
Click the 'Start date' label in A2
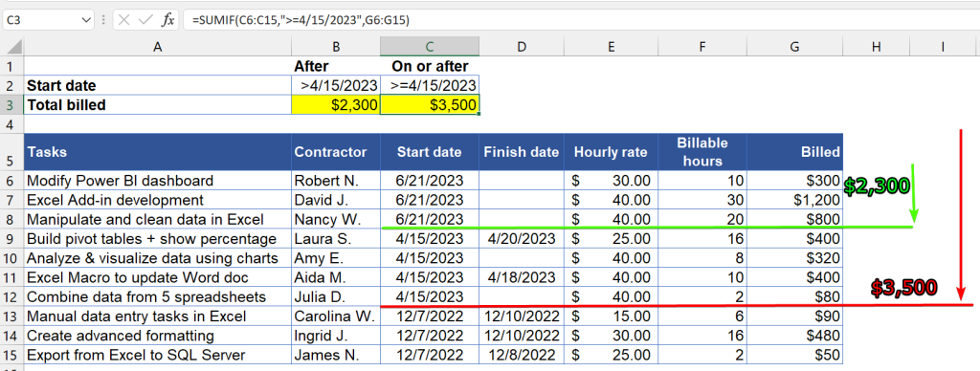tap(157, 85)
